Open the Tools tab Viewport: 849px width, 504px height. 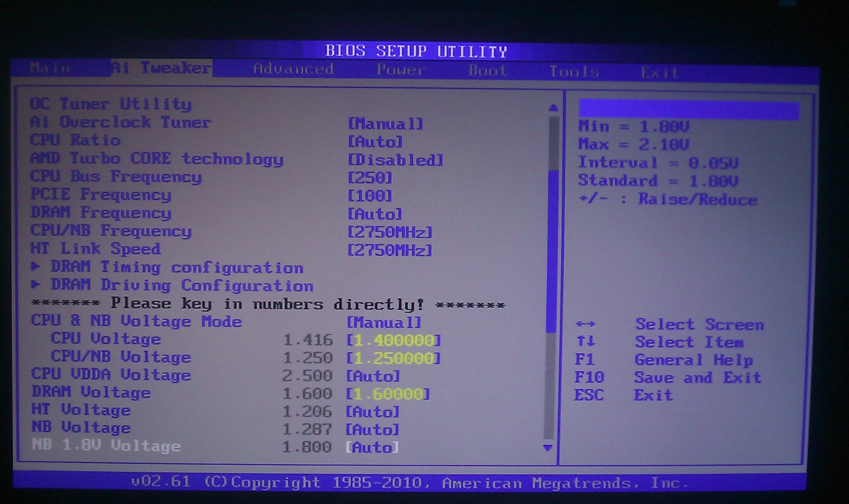pyautogui.click(x=574, y=72)
